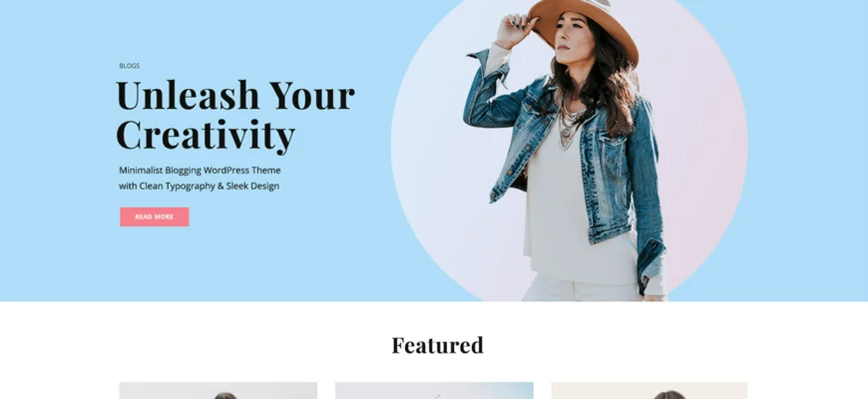Open the third featured post thumbnail
The height and width of the screenshot is (399, 868).
pos(650,391)
